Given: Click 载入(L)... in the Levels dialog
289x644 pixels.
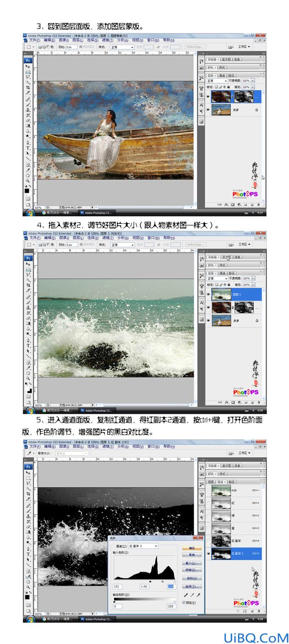Looking at the screenshot, I should pyautogui.click(x=192, y=563).
